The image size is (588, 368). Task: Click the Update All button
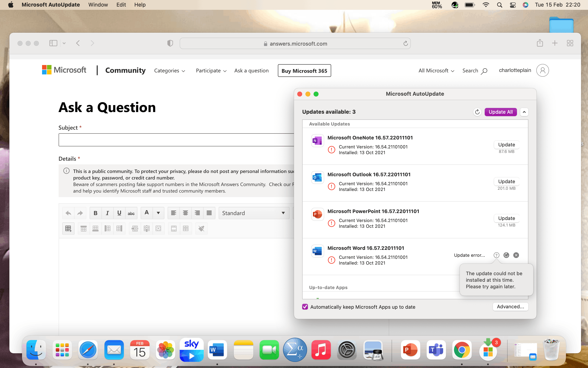(501, 112)
